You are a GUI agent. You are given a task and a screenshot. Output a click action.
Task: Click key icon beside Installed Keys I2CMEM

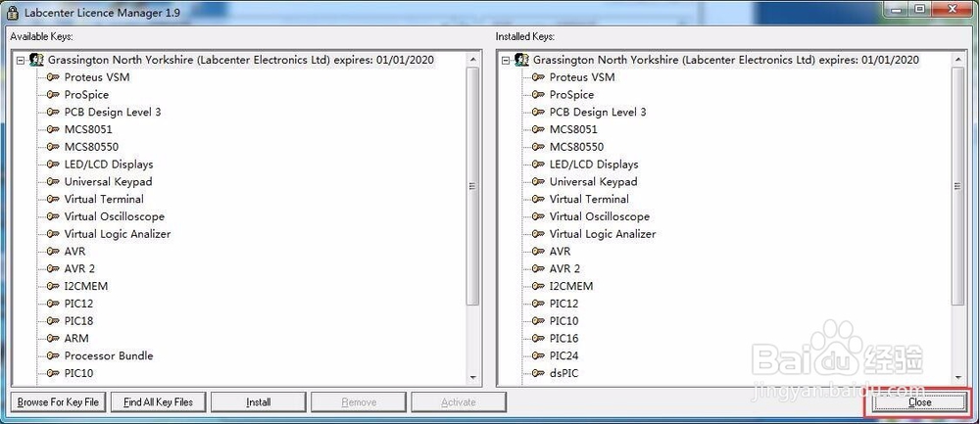(538, 286)
